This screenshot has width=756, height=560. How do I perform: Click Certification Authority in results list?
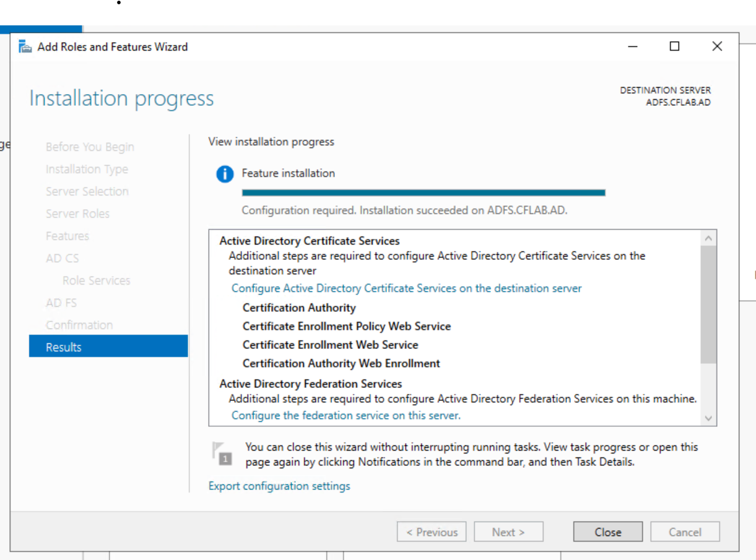(299, 308)
